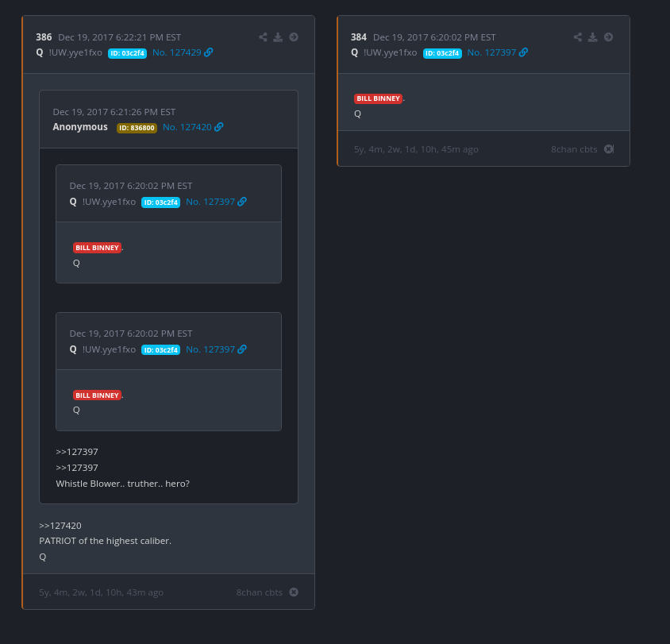Viewport: 670px width, 644px height.
Task: Click the second >>127397 reference line
Action: tap(77, 468)
